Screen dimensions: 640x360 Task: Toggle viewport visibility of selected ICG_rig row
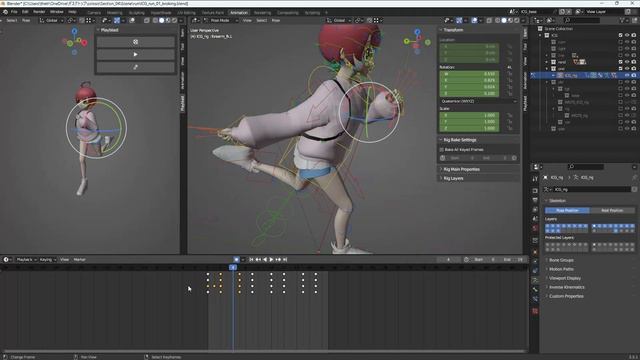coord(627,75)
